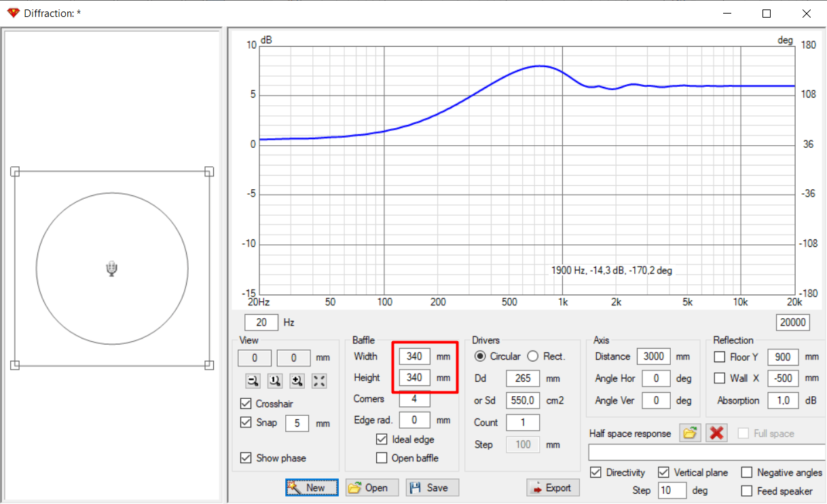Click the Angle Ver input field
Viewport: 827px width, 504px height.
click(657, 400)
